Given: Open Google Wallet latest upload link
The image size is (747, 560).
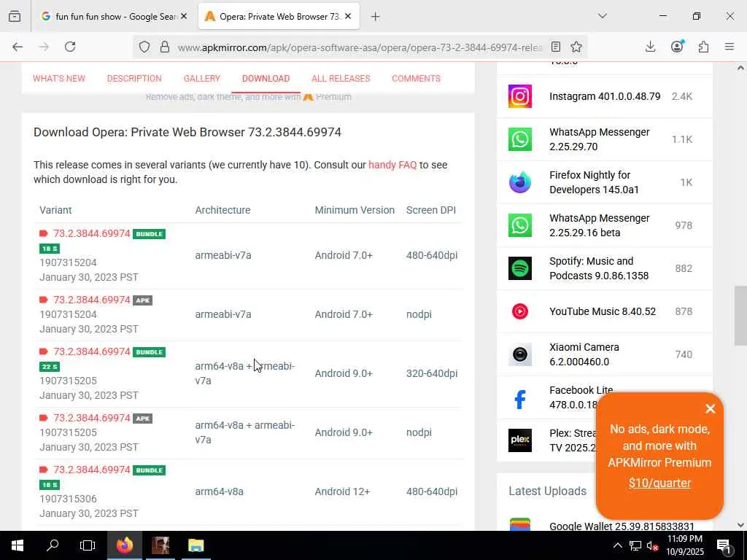Looking at the screenshot, I should [622, 526].
